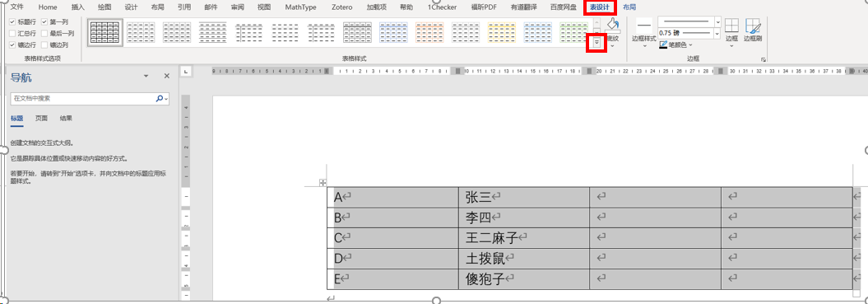The width and height of the screenshot is (868, 304).
Task: Open the Shading (底纹) dropdown arrow
Action: coord(612,46)
